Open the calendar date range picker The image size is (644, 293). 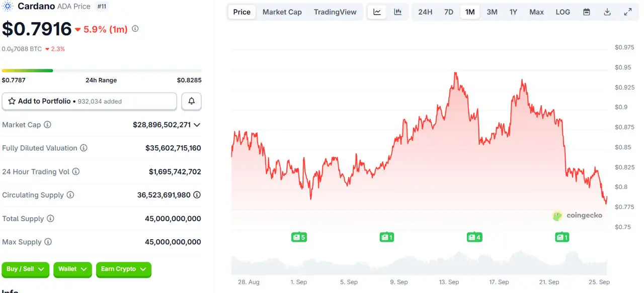587,12
